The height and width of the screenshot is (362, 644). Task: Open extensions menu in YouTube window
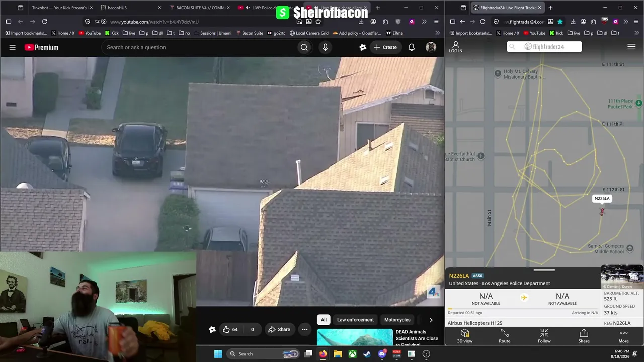[385, 22]
